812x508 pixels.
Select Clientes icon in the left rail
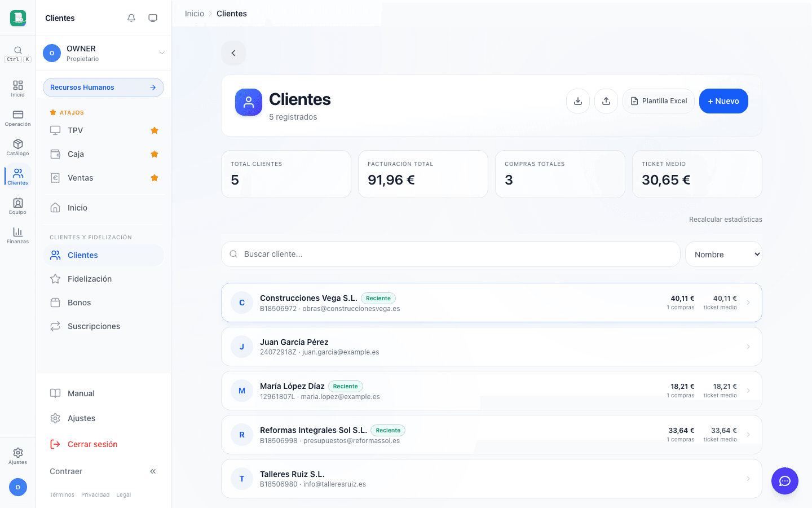(18, 177)
